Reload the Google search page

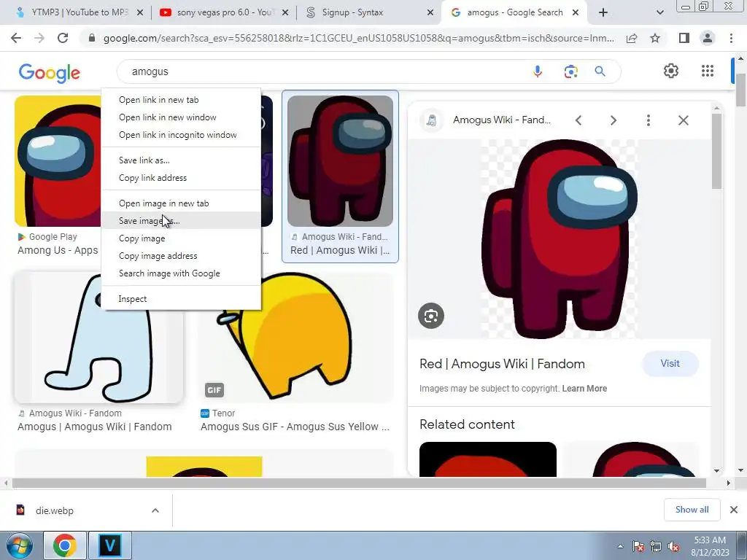(x=63, y=38)
